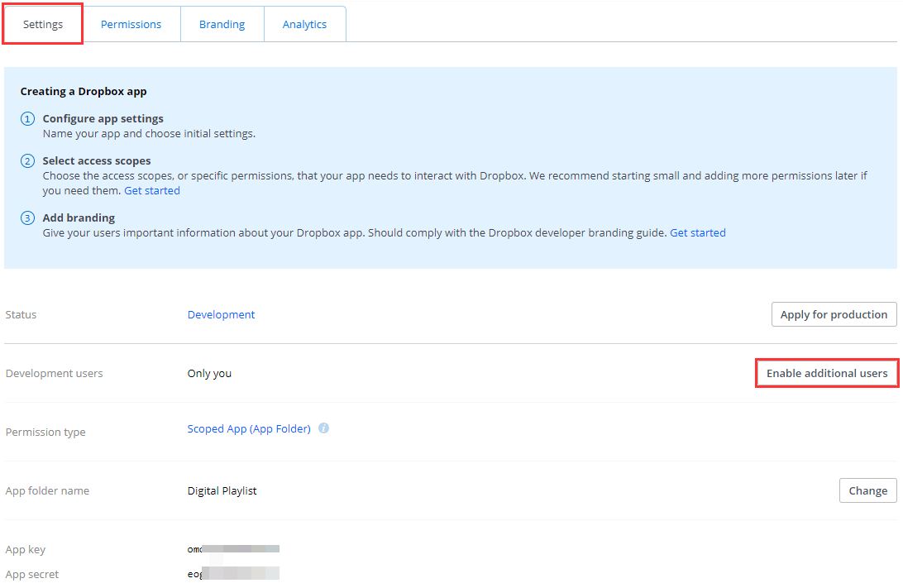
Task: Switch to the Branding tab
Action: [x=222, y=24]
